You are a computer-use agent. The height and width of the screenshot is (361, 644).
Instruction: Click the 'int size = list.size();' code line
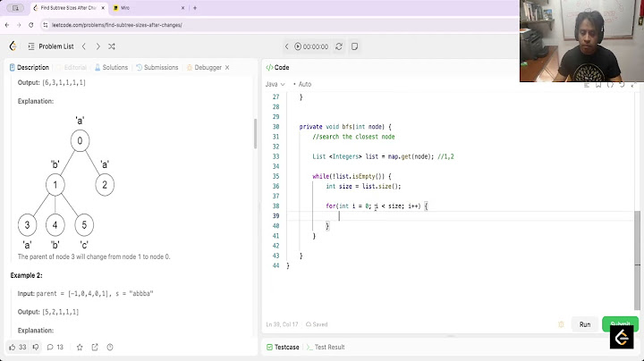pos(363,186)
